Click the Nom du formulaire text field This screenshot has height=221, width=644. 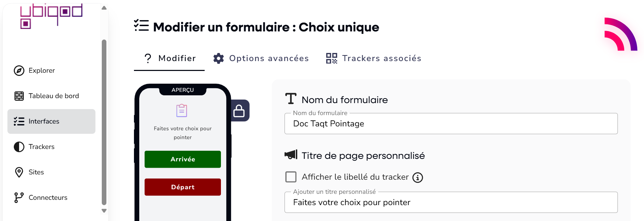click(x=451, y=124)
